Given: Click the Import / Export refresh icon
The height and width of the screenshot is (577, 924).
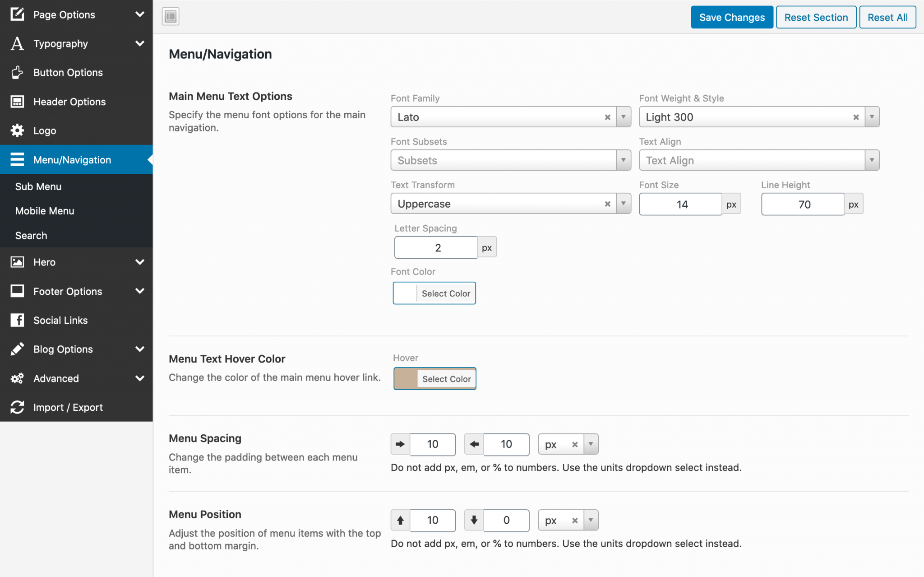Looking at the screenshot, I should click(17, 407).
